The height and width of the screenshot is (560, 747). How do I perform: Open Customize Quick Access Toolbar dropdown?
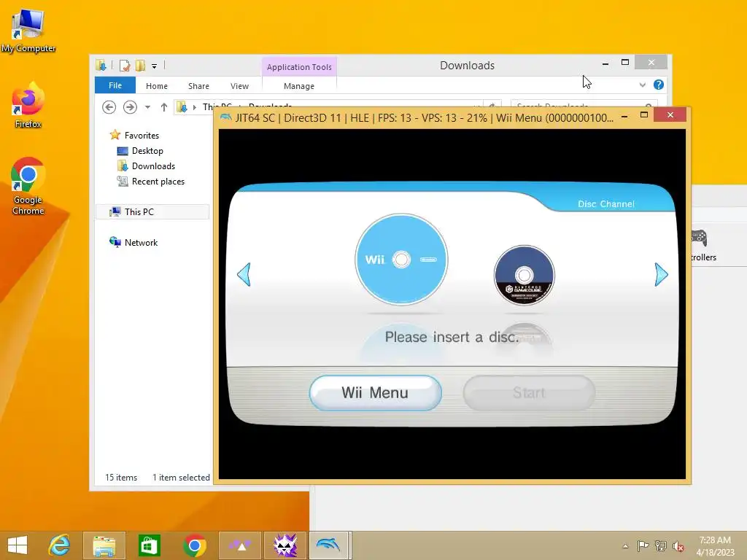tap(155, 66)
